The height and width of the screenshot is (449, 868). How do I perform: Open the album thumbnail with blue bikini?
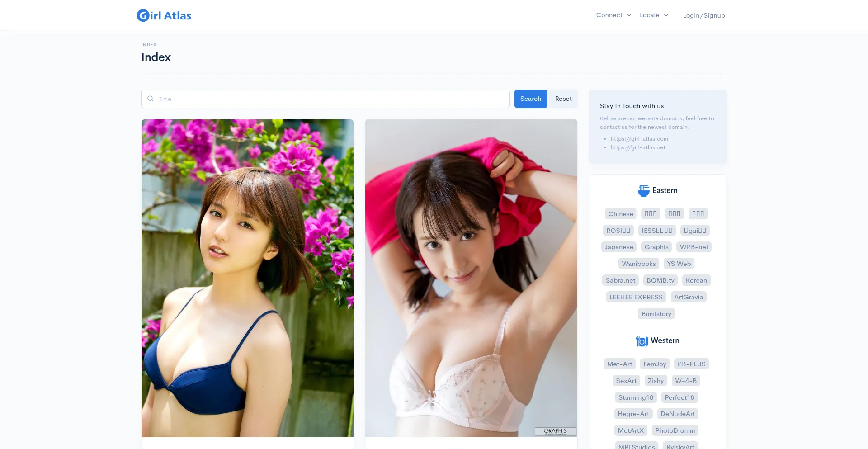[x=247, y=278]
